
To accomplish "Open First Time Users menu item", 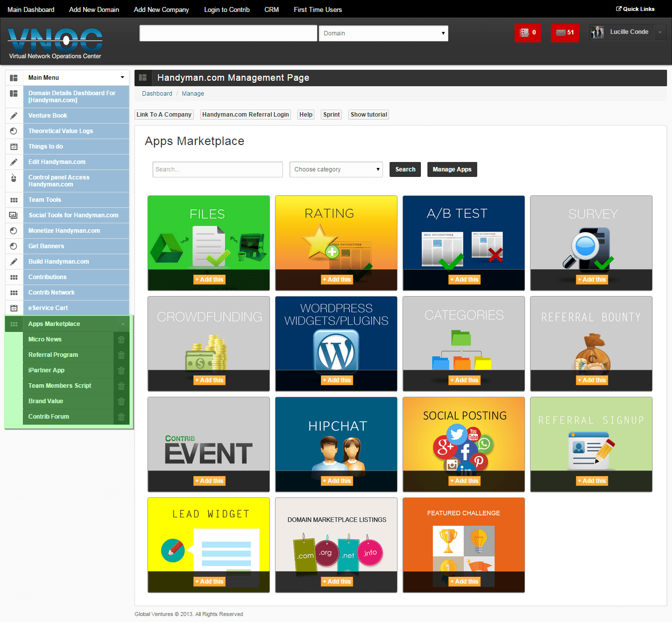I will coord(318,9).
